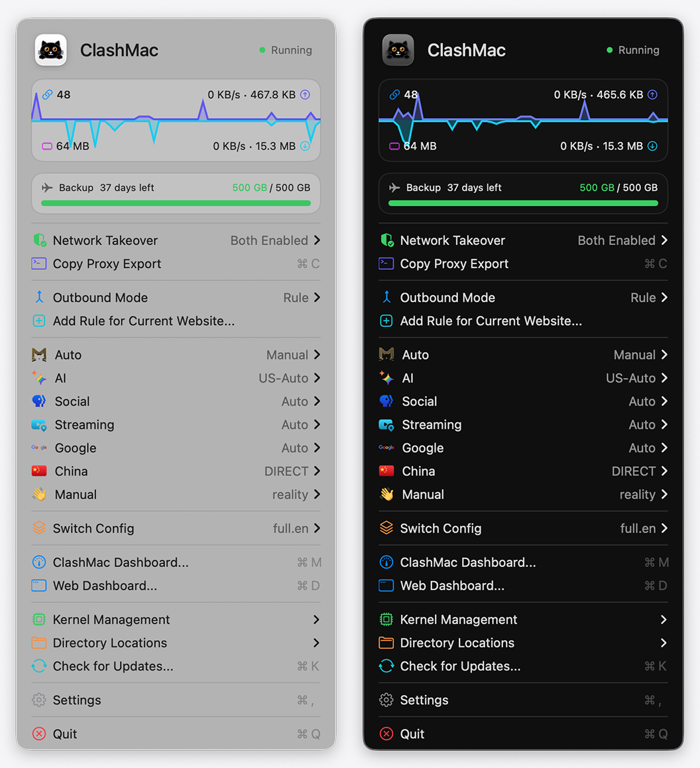The height and width of the screenshot is (768, 700).
Task: Select the Check for Updates menu item
Action: (x=113, y=666)
